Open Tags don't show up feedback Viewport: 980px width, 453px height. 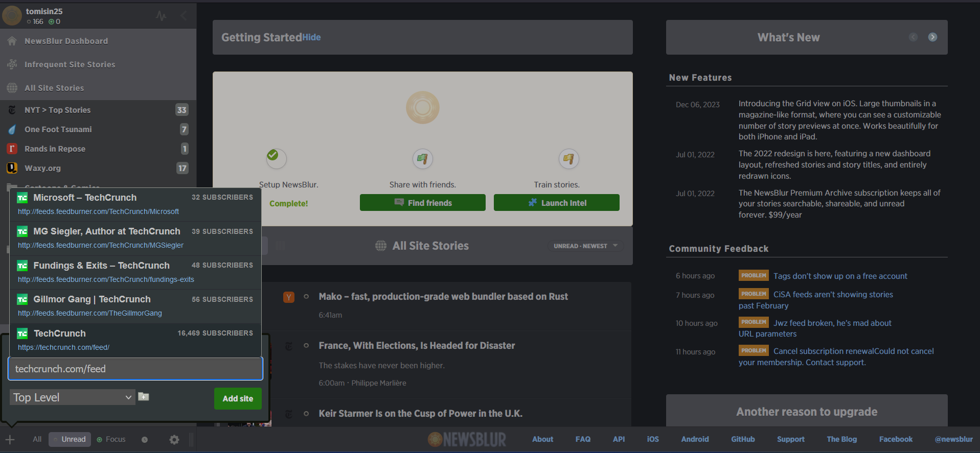point(840,276)
